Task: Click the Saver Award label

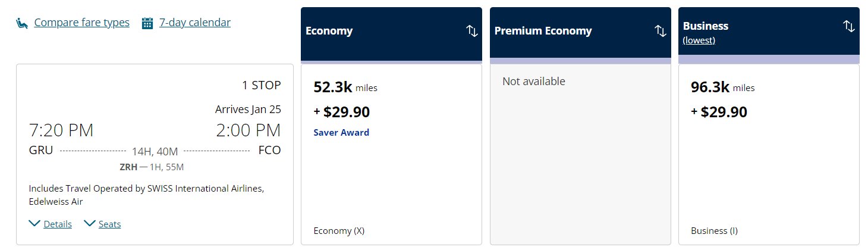Action: coord(341,133)
